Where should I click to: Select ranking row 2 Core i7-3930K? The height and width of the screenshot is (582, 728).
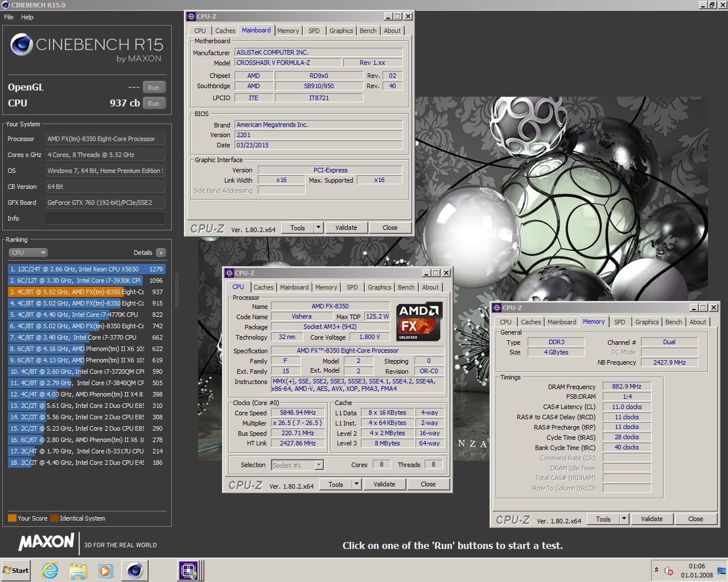click(x=87, y=280)
